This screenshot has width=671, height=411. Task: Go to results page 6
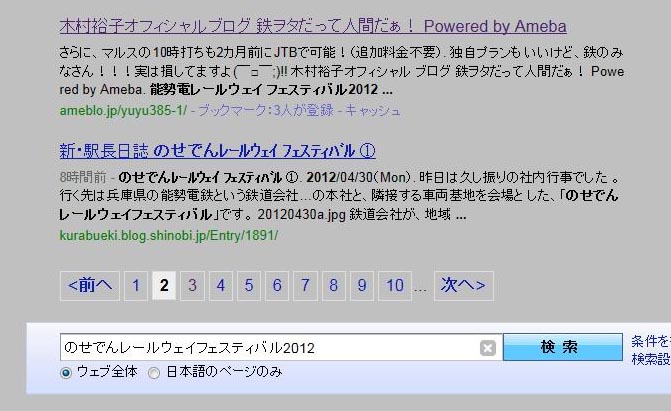pyautogui.click(x=277, y=286)
